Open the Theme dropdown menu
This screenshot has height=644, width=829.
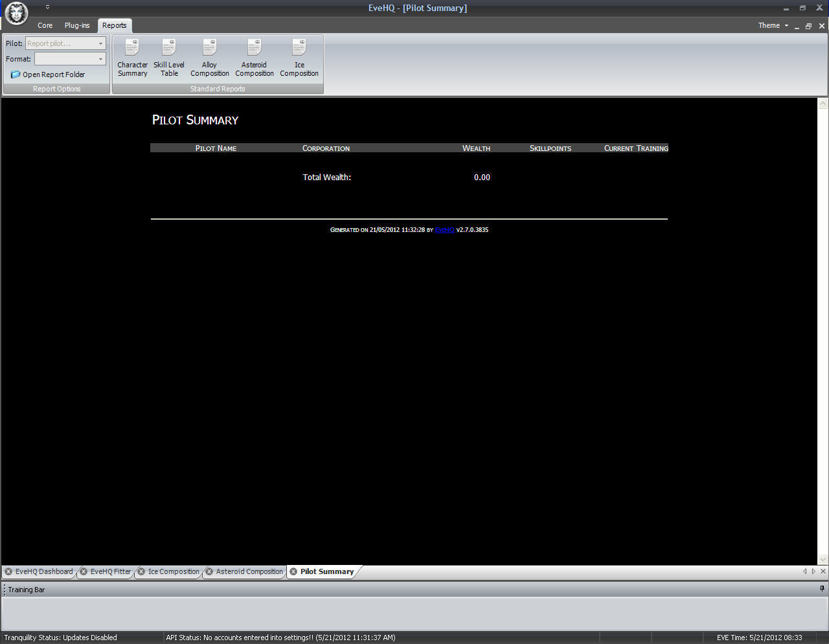point(773,25)
